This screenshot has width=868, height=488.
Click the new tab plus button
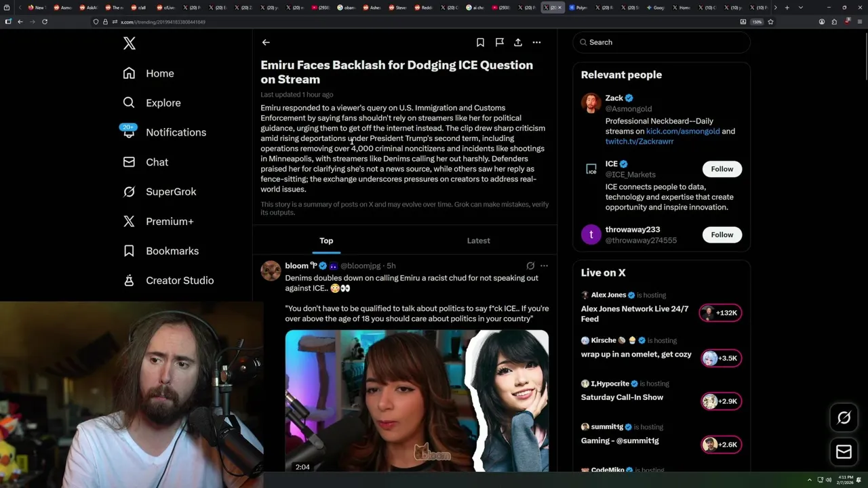(787, 7)
